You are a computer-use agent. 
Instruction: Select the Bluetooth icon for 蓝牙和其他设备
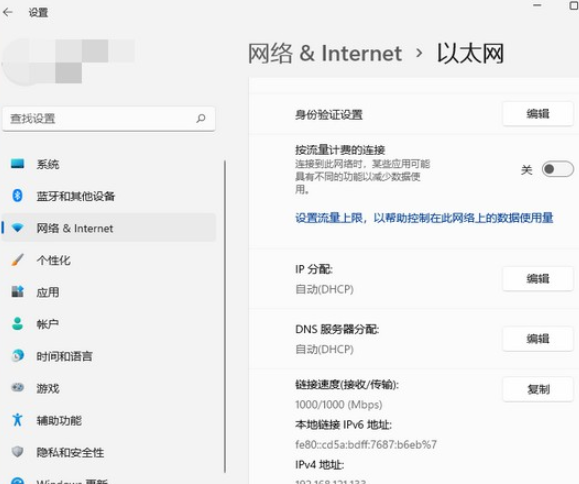pos(17,195)
